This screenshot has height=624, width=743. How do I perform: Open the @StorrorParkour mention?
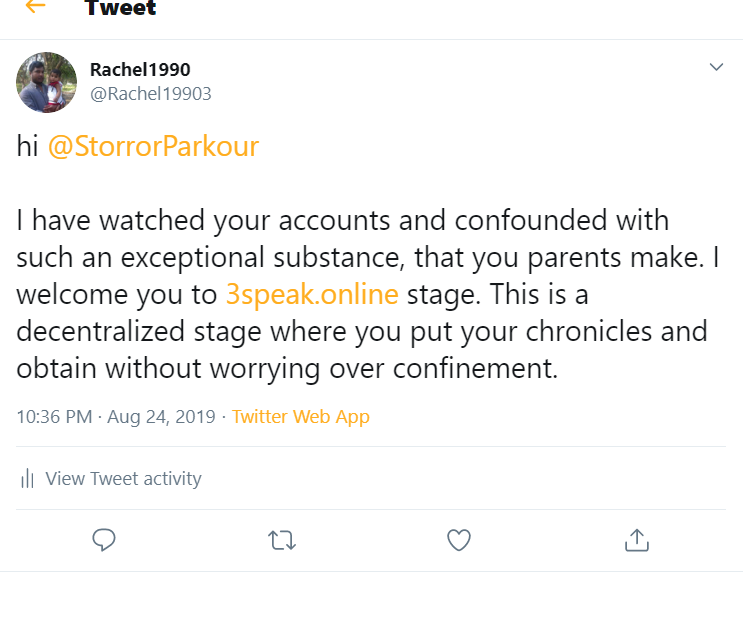pyautogui.click(x=153, y=147)
